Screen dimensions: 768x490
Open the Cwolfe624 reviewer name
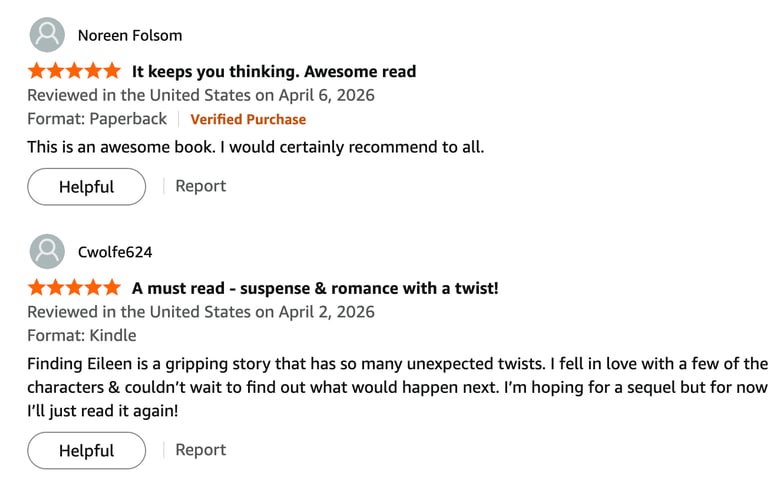point(115,252)
